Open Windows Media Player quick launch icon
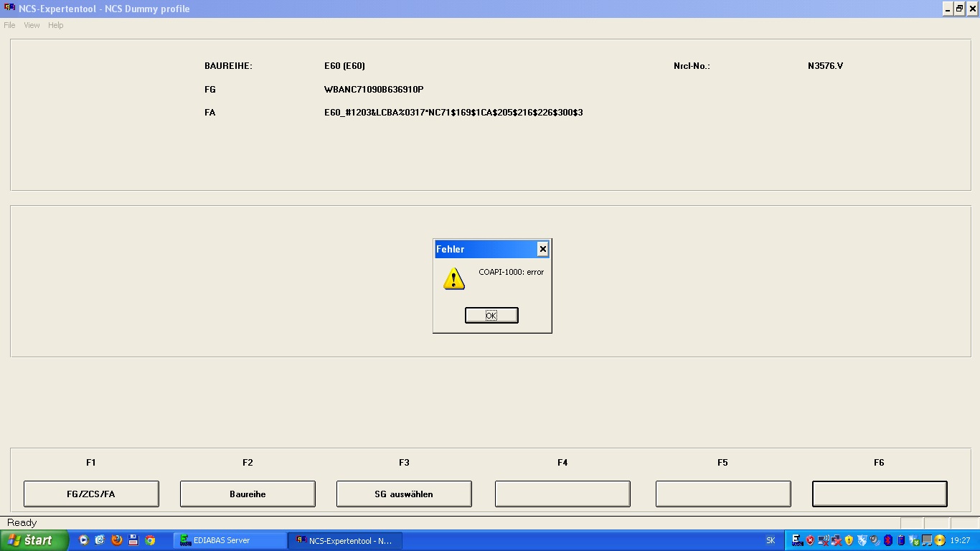The width and height of the screenshot is (980, 551). (x=84, y=540)
